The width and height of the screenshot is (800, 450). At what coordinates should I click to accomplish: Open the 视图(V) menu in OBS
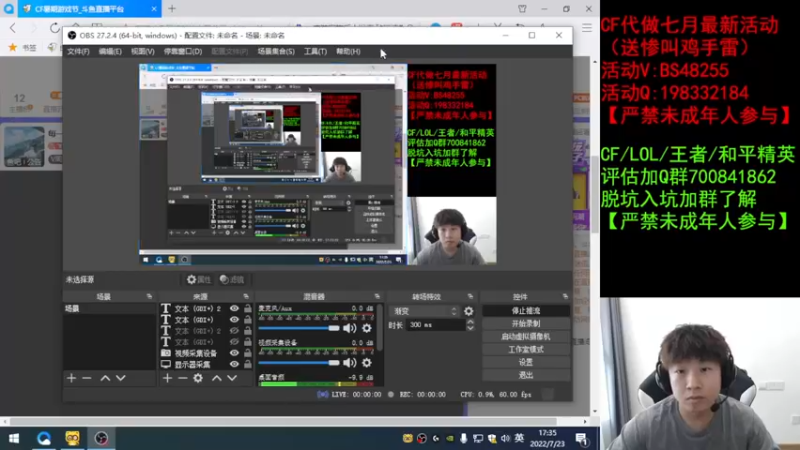[x=142, y=52]
